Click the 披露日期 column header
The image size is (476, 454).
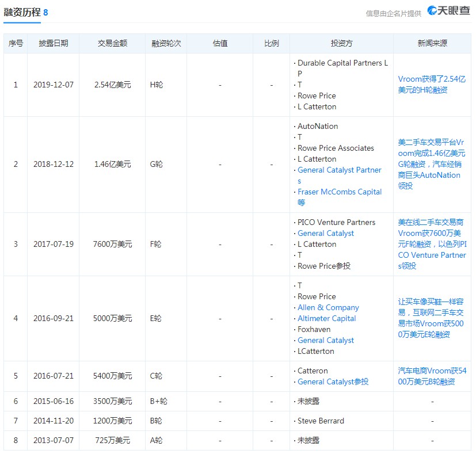pos(54,43)
